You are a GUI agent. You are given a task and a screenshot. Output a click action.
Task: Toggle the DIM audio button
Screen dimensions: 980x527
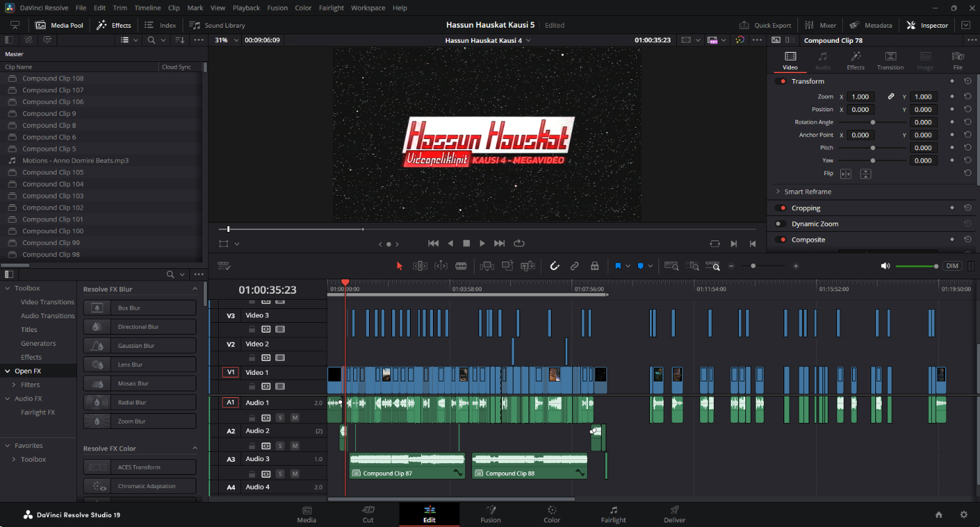click(x=952, y=266)
